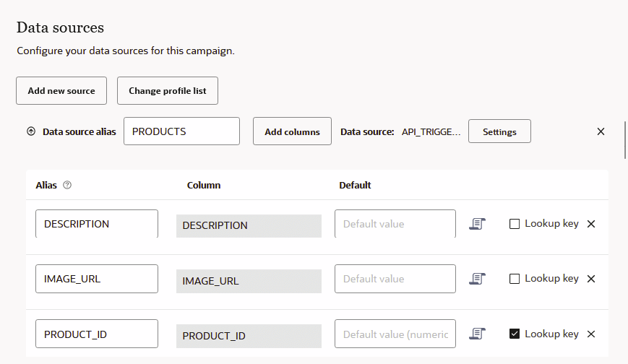Enable Lookup key for IMAGE_URL
The image size is (628, 364).
coord(515,279)
